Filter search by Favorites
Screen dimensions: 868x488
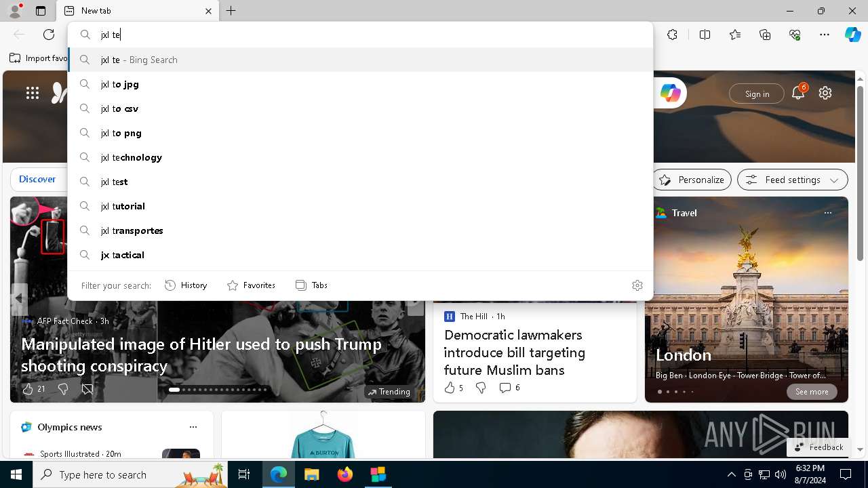(251, 285)
